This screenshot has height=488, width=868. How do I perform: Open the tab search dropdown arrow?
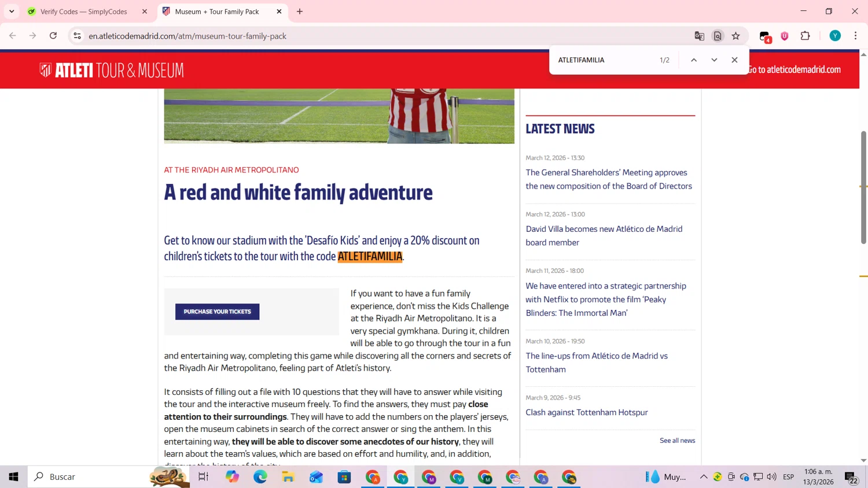click(12, 12)
